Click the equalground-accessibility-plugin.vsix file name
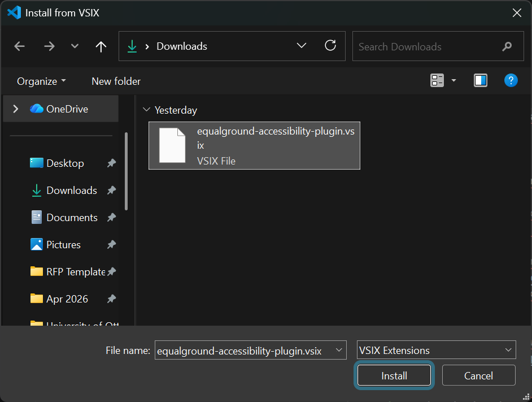Viewport: 532px width, 402px height. coord(276,138)
